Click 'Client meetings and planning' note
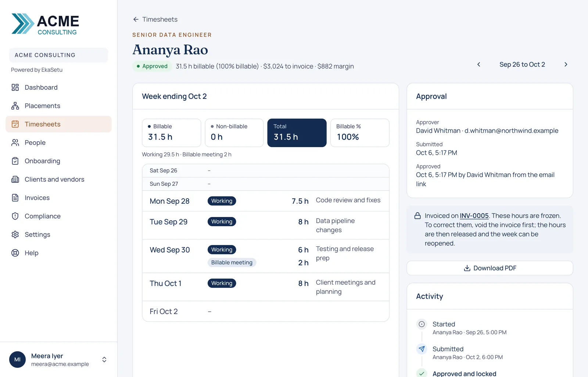Image resolution: width=588 pixels, height=377 pixels. pyautogui.click(x=345, y=287)
